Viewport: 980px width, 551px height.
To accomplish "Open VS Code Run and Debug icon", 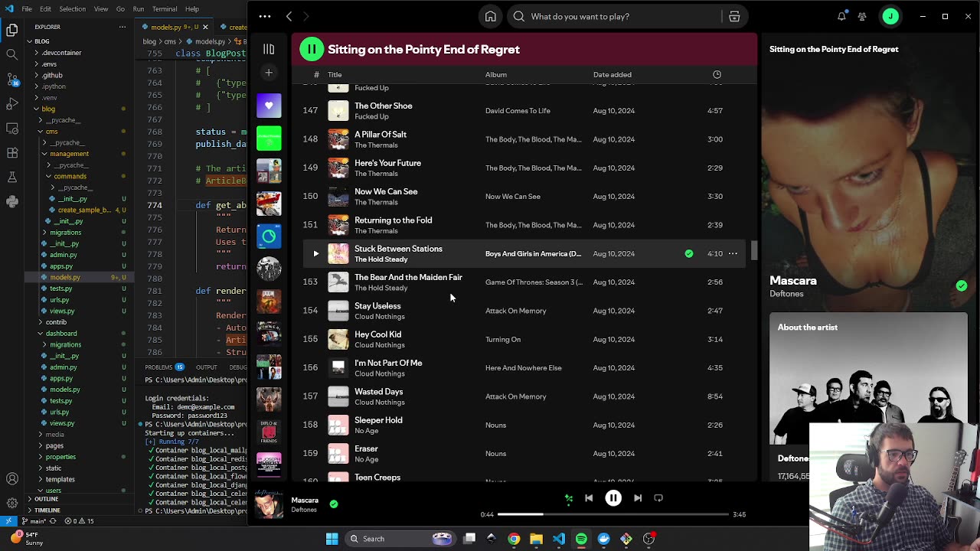I will pyautogui.click(x=12, y=104).
